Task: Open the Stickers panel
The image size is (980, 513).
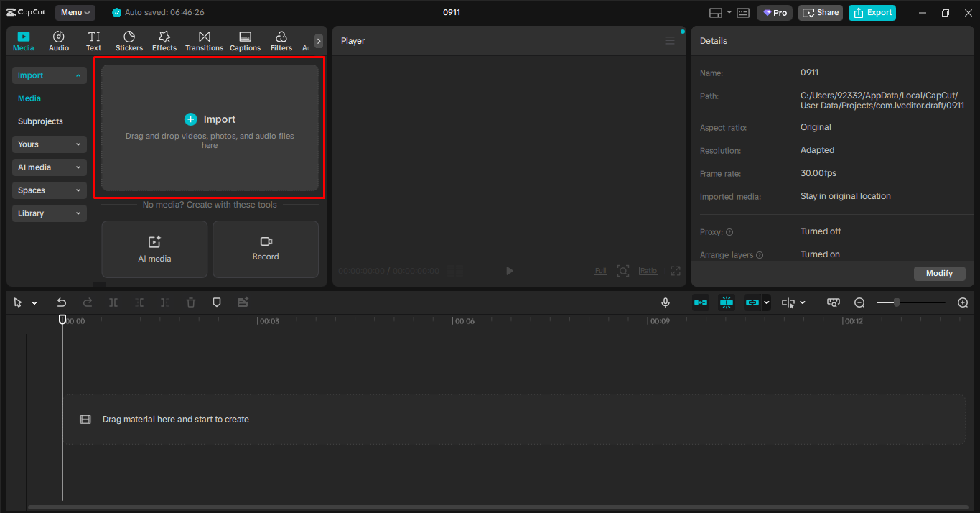Action: click(129, 40)
